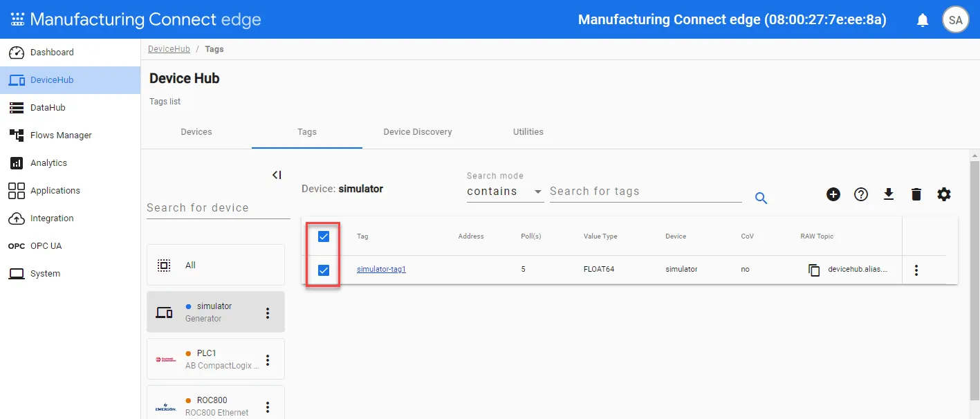This screenshot has height=419, width=980.
Task: Copy RAW topic of simulator-tag1
Action: pos(814,270)
